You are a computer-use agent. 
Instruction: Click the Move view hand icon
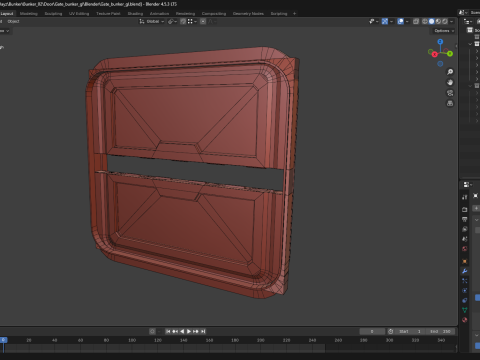(x=450, y=82)
